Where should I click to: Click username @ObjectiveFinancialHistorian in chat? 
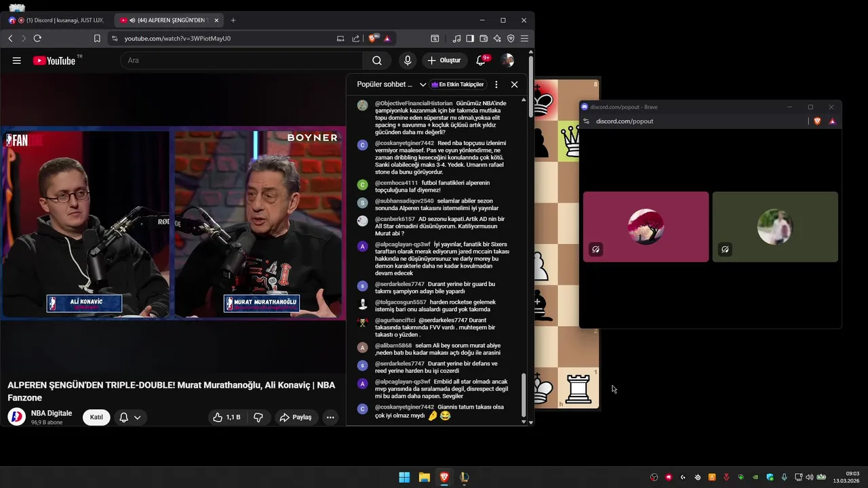click(x=414, y=104)
